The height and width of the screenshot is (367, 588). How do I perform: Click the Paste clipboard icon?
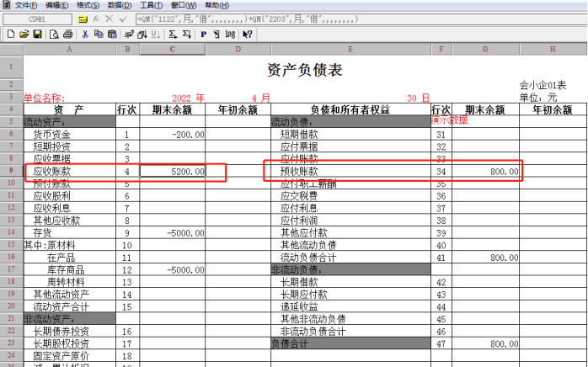tap(112, 35)
